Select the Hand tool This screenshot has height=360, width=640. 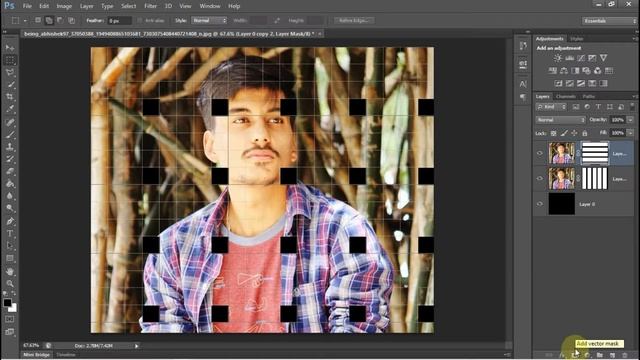[x=10, y=271]
